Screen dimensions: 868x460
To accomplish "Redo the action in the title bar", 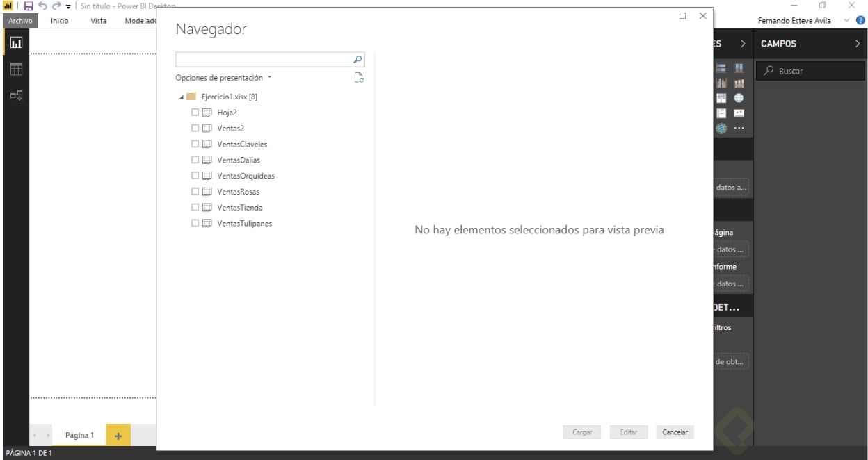I will [x=56, y=6].
